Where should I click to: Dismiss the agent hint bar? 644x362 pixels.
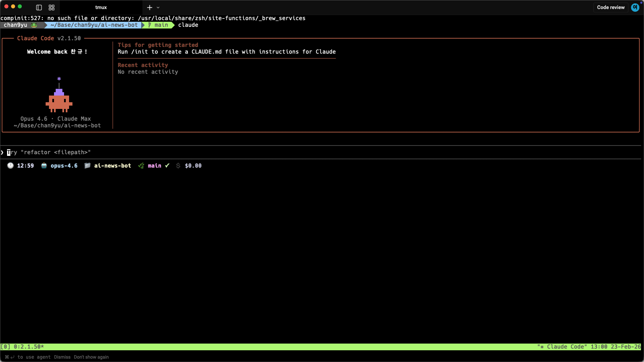[x=62, y=357]
